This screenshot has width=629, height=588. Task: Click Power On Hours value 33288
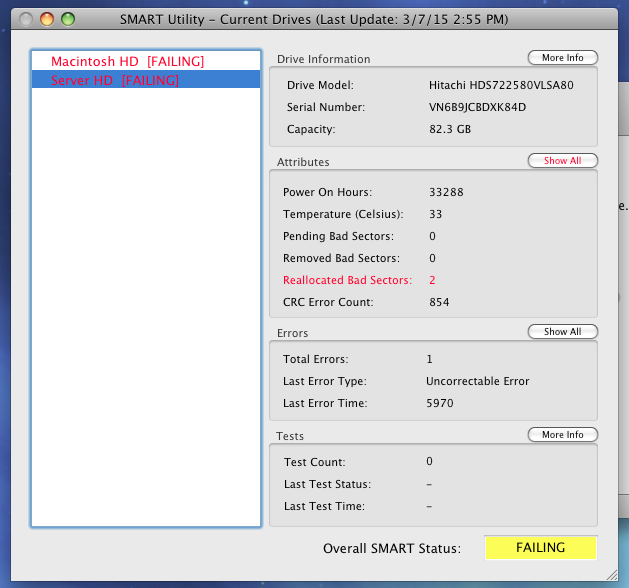pyautogui.click(x=446, y=192)
